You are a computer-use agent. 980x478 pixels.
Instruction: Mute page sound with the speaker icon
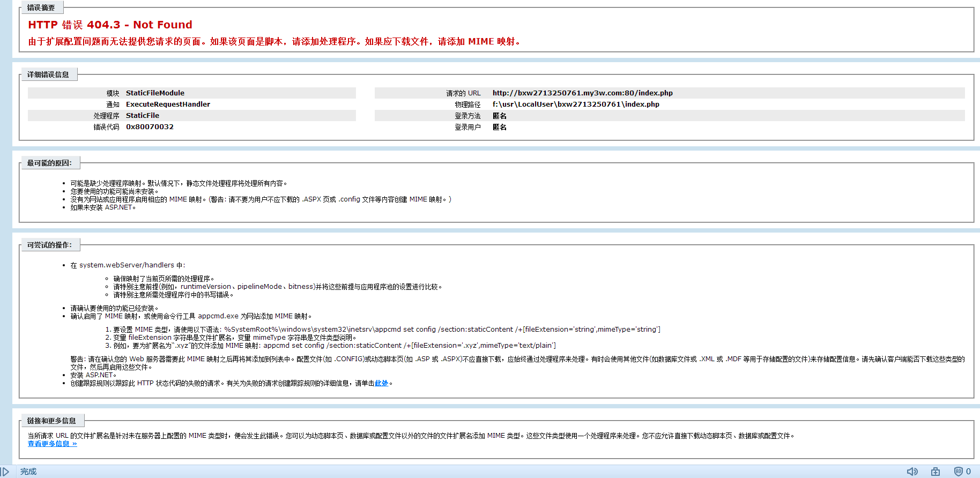912,472
